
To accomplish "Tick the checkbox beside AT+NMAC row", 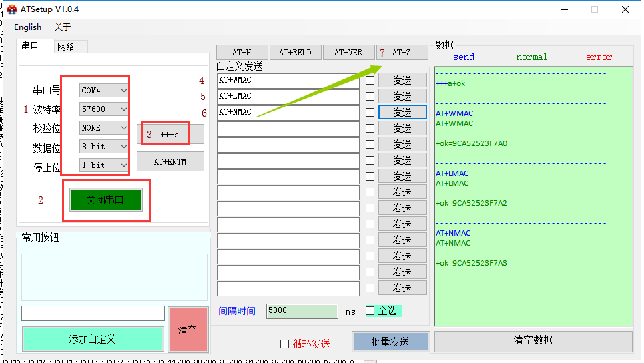I will click(370, 112).
